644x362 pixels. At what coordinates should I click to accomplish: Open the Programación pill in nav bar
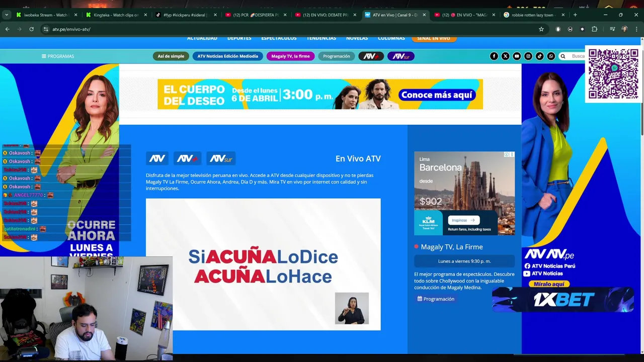point(337,56)
